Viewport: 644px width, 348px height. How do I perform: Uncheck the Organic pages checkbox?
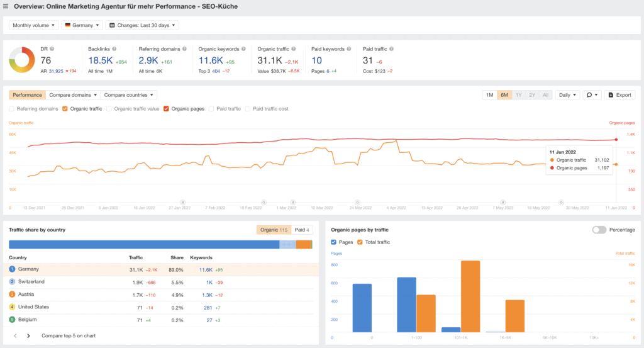click(166, 109)
